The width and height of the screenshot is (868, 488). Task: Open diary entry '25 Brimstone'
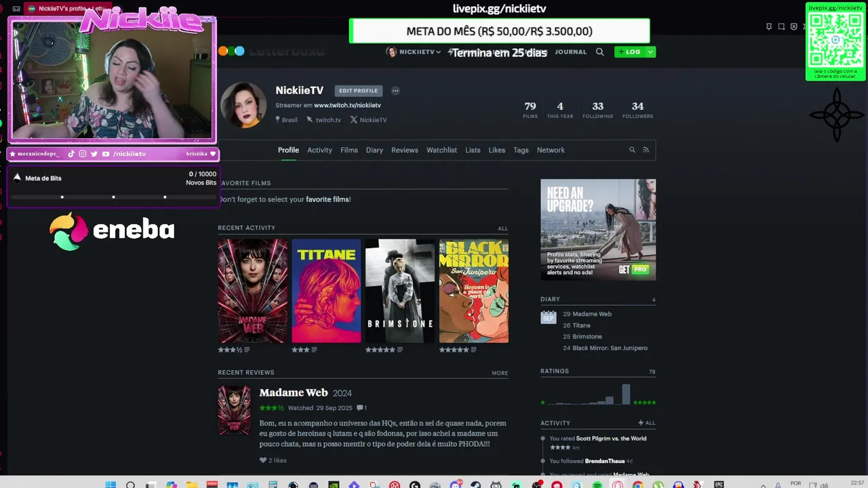click(583, 336)
